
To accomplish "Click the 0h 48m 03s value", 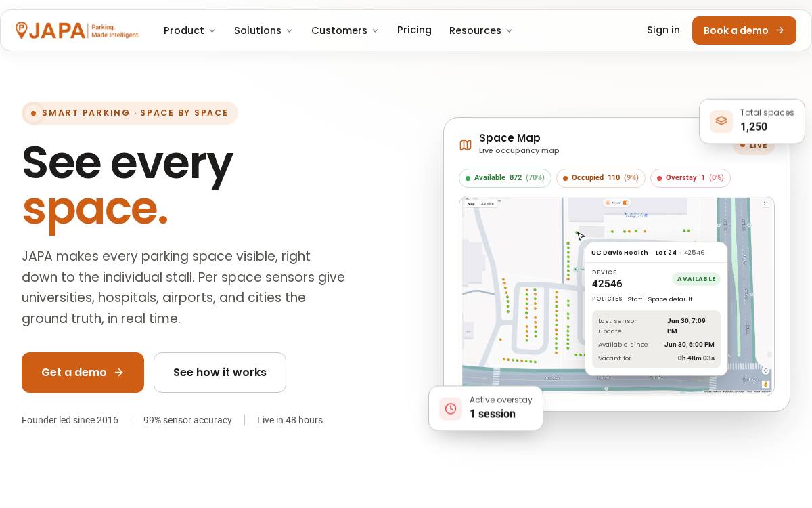I will [696, 358].
